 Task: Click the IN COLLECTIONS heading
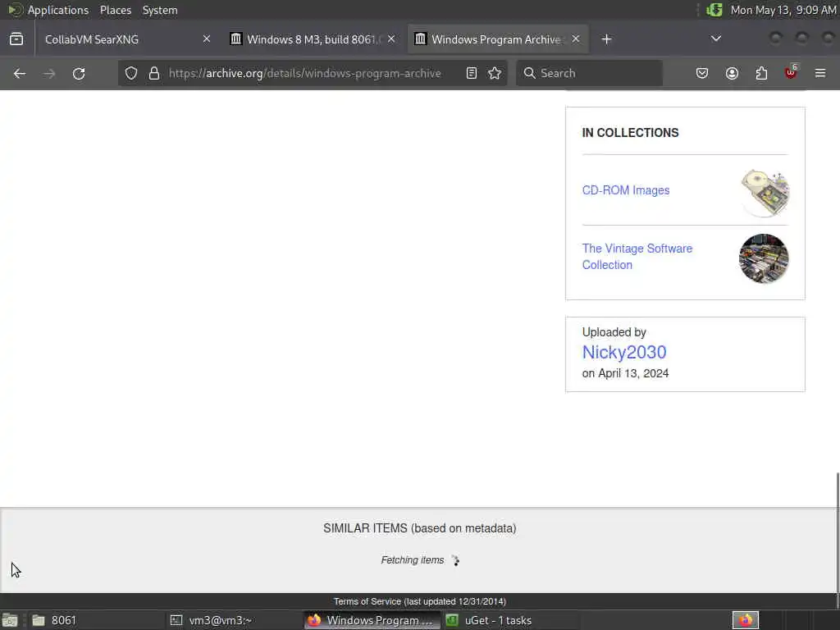click(x=630, y=133)
